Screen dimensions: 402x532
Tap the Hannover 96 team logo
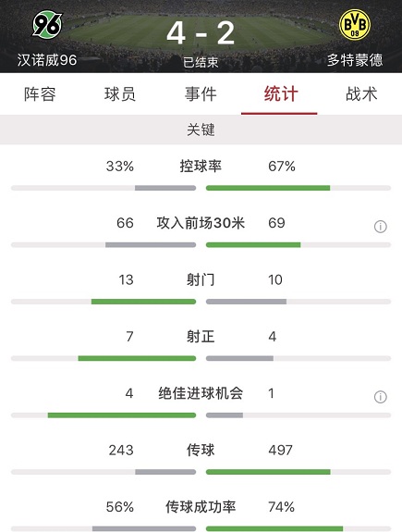point(47,24)
